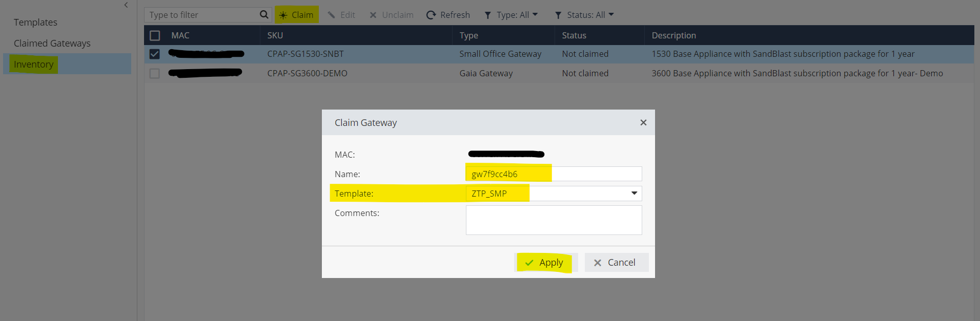The image size is (980, 321).
Task: Click the Name field containing gw7f9cc4b6
Action: pyautogui.click(x=554, y=174)
